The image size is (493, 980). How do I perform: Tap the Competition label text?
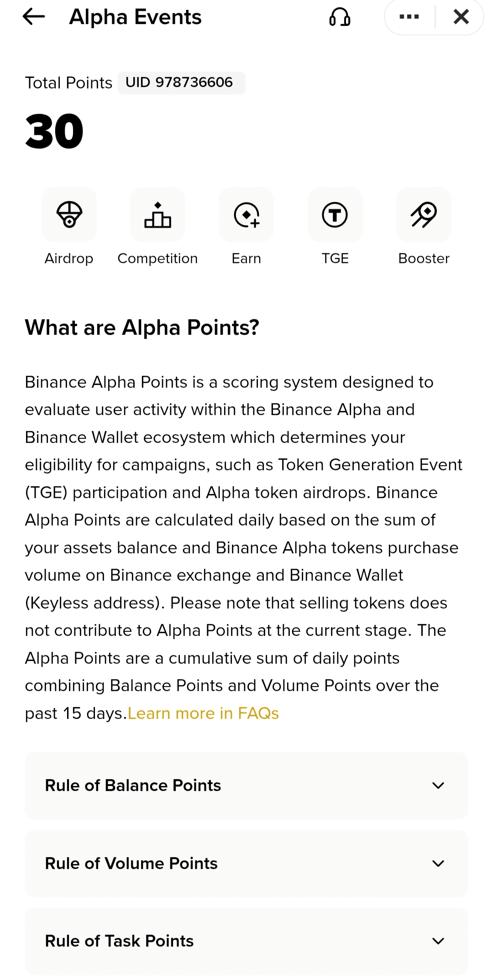point(157,259)
